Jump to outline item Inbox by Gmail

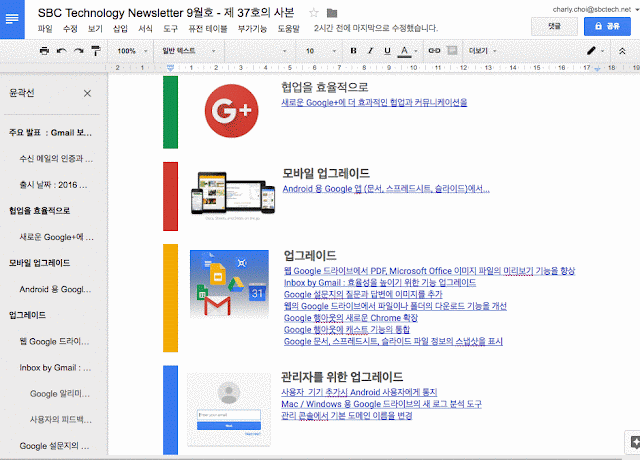[x=56, y=368]
